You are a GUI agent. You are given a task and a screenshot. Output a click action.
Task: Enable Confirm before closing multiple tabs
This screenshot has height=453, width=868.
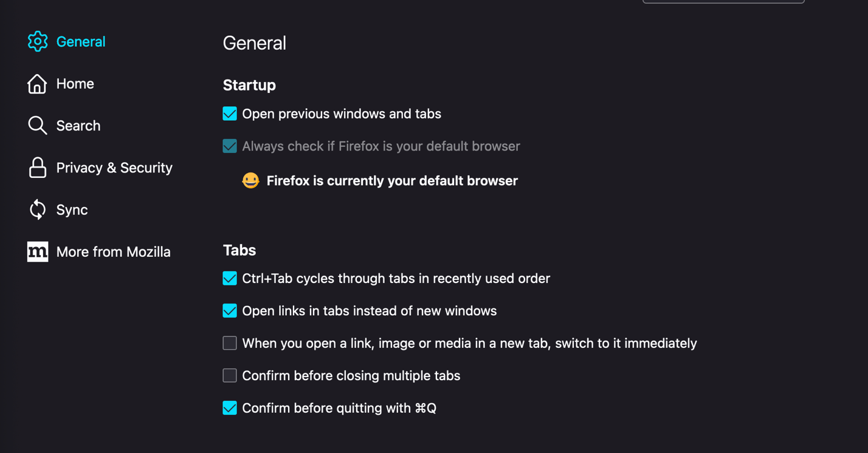[230, 375]
